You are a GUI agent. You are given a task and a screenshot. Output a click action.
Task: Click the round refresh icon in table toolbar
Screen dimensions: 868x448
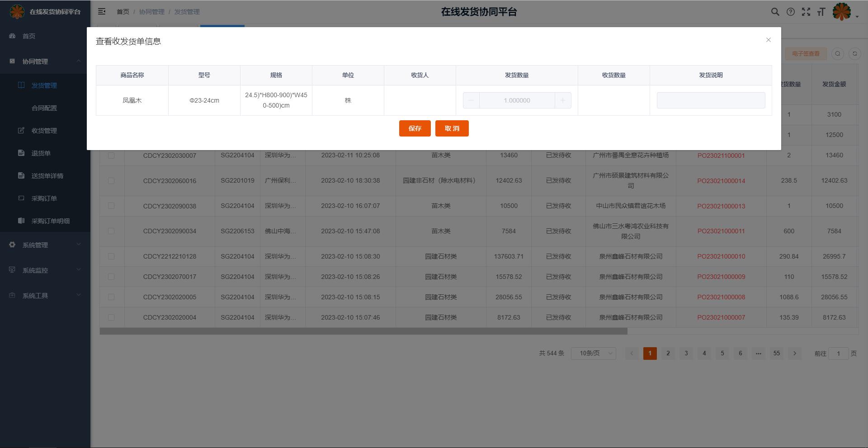point(854,54)
